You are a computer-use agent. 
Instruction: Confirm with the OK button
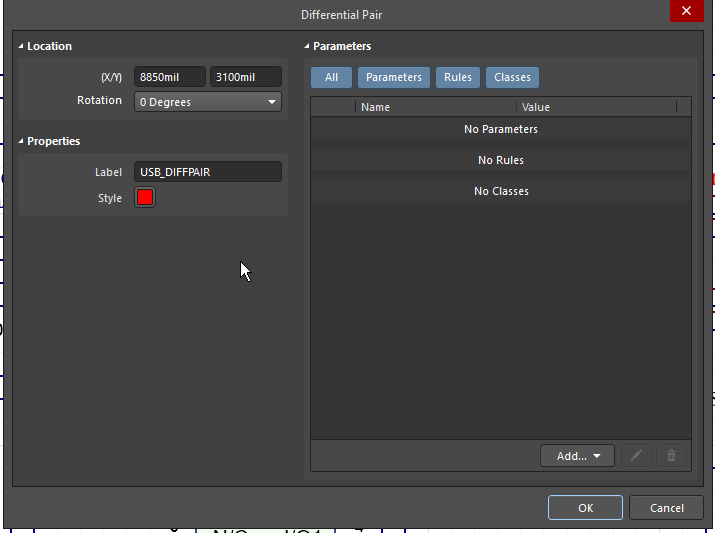[x=585, y=507]
